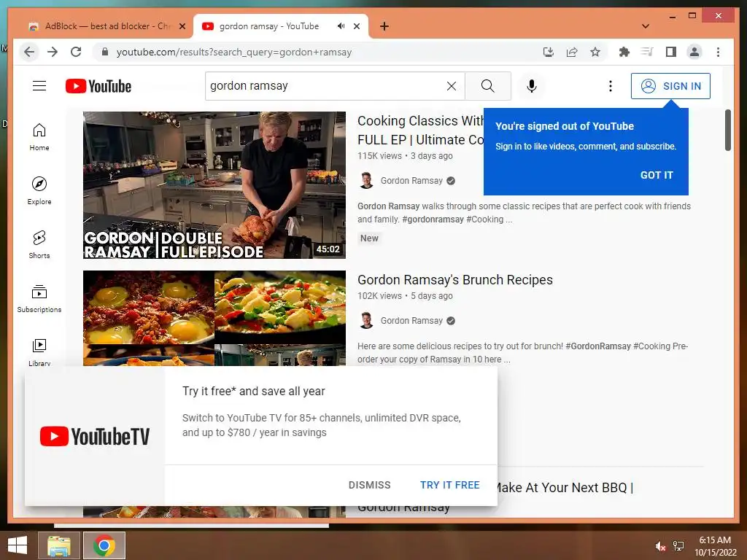Click the "102K views" text

click(x=379, y=296)
